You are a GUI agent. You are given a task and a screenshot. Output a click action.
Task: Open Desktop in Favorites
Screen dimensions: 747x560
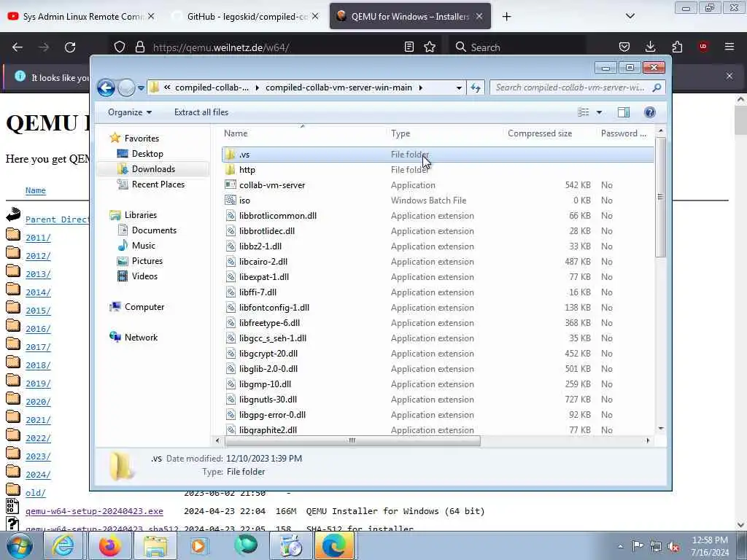point(147,154)
